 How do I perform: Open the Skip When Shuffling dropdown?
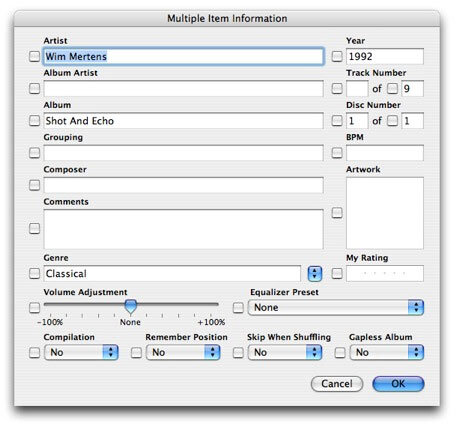coord(285,352)
